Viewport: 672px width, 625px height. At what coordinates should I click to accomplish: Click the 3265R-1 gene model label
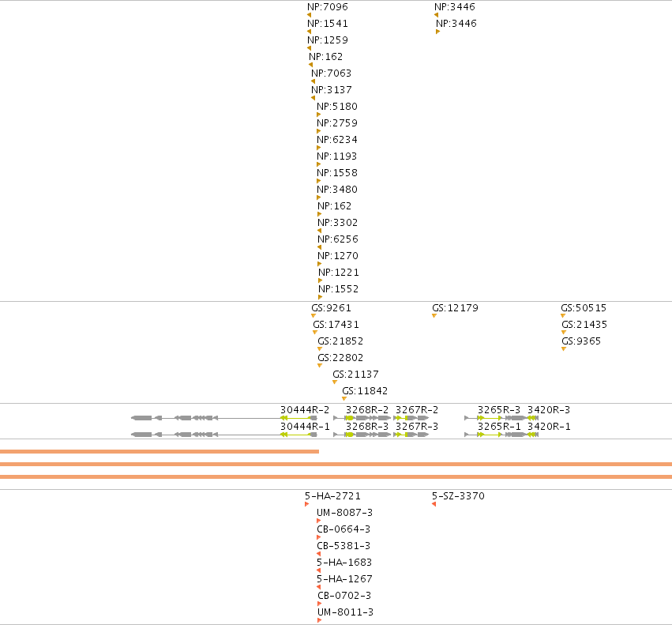pos(499,427)
